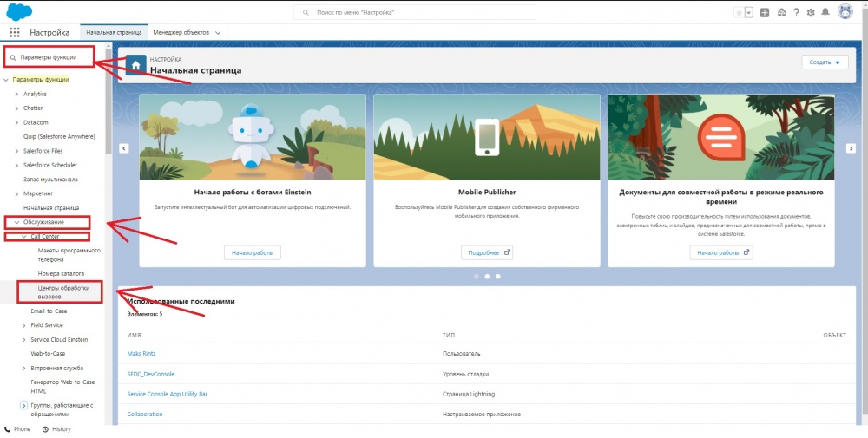The width and height of the screenshot is (868, 438).
Task: Select the second carousel dot indicator
Action: point(487,276)
